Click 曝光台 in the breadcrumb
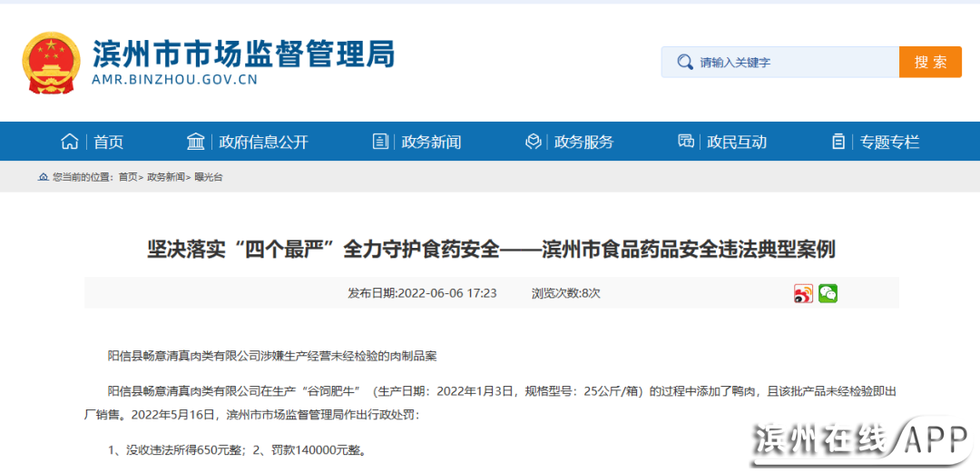This screenshot has height=473, width=980. coord(209,177)
